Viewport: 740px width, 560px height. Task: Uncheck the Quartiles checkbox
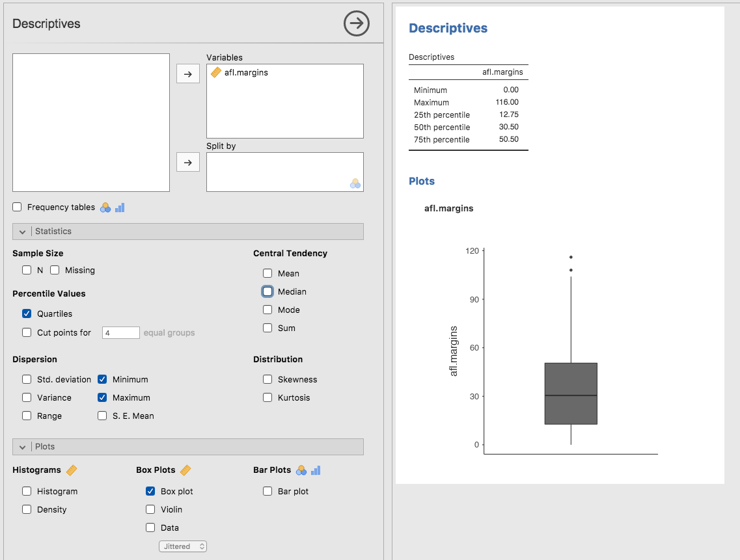tap(27, 313)
